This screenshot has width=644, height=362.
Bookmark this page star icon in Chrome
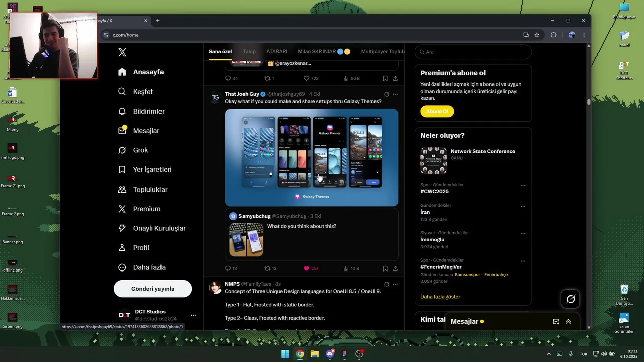pyautogui.click(x=537, y=35)
